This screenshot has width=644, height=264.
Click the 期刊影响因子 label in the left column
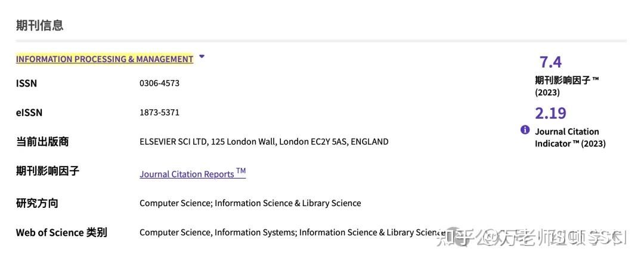[47, 171]
